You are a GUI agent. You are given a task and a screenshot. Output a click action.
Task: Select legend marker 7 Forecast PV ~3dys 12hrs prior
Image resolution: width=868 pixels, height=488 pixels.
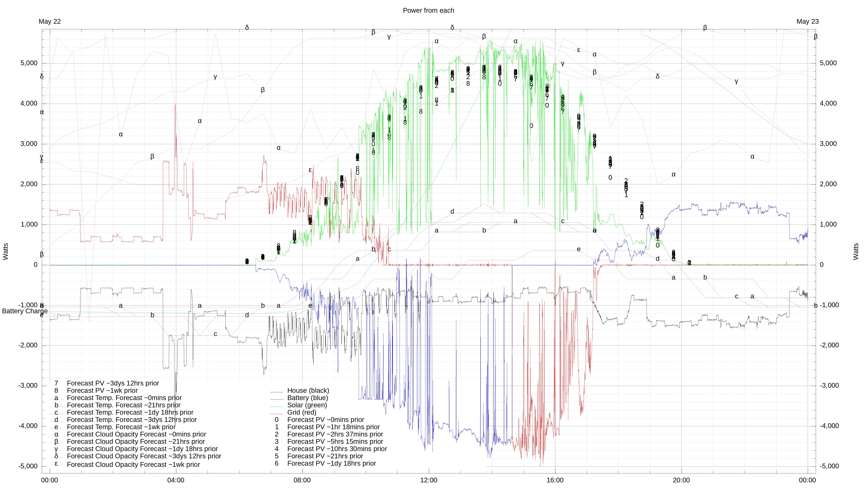(56, 383)
